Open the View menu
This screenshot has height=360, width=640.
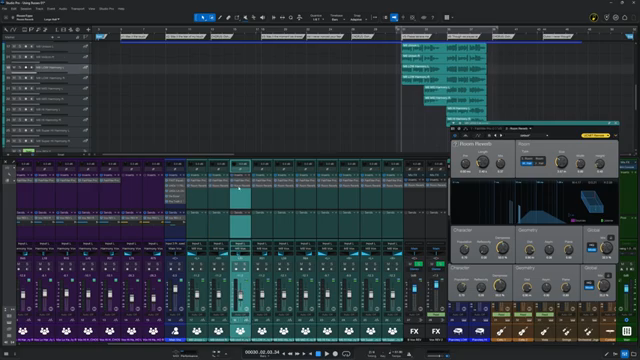(92, 9)
